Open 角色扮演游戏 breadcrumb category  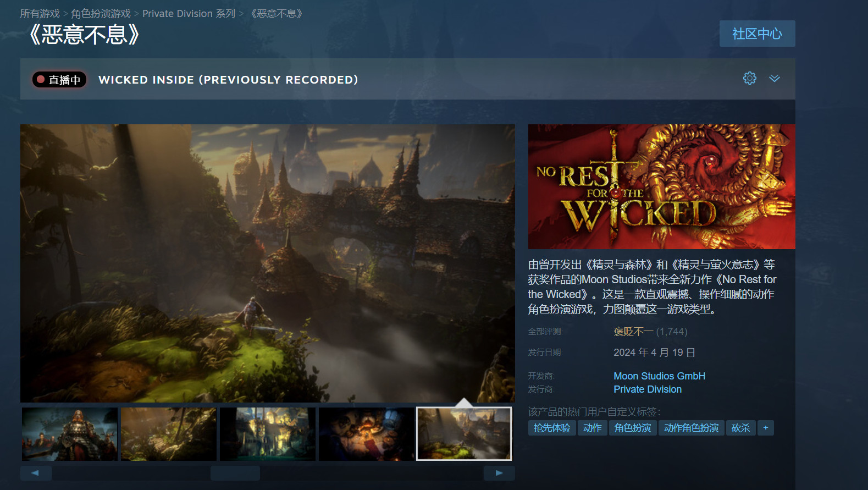coord(101,14)
